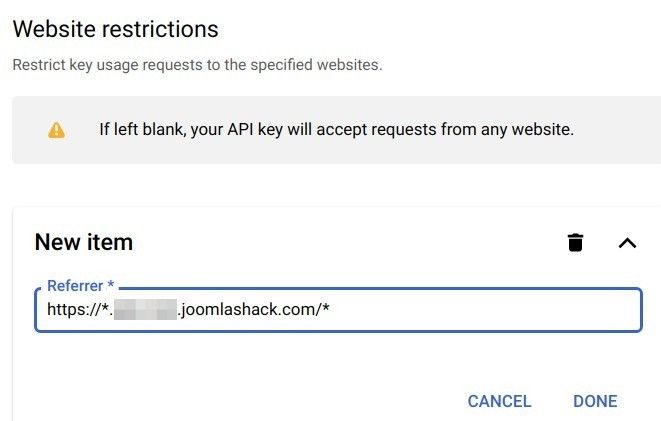Place cursor at https:// prefix
The height and width of the screenshot is (421, 661).
click(74, 309)
